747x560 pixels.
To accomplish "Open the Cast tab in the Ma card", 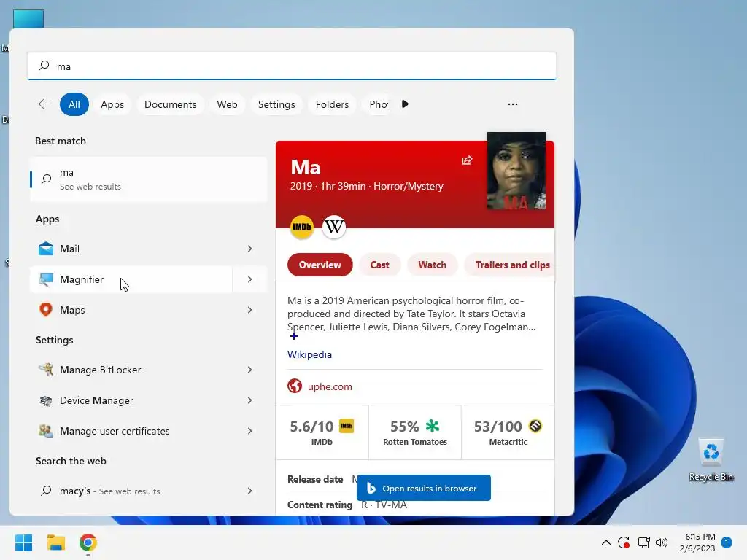I will coord(379,265).
